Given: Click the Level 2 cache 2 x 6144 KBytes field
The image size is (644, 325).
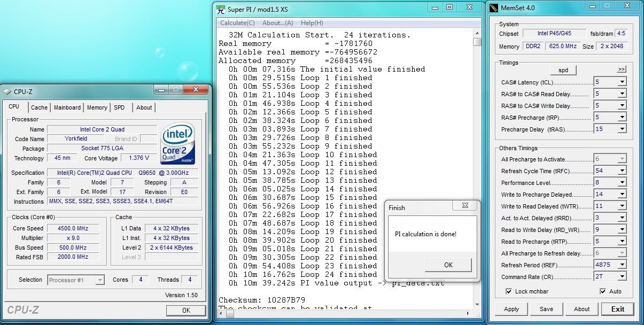Looking at the screenshot, I should tap(172, 247).
